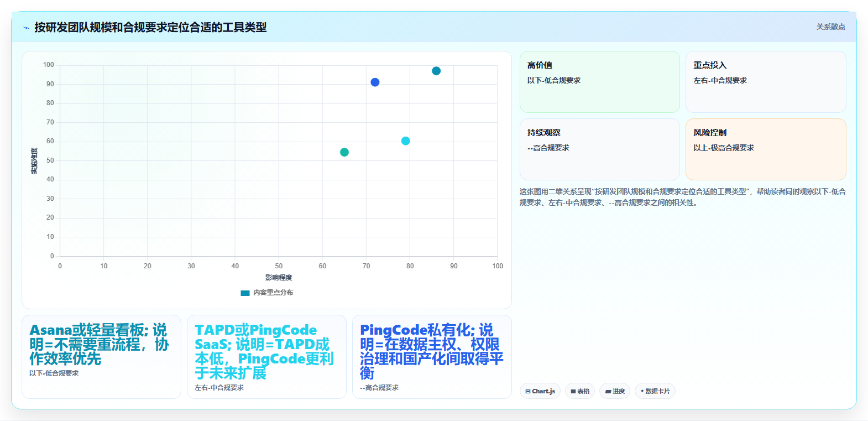Viewport: 868px width, 421px height.
Task: Click 以下-低合规要求 in the 高价值 card
Action: (x=554, y=81)
